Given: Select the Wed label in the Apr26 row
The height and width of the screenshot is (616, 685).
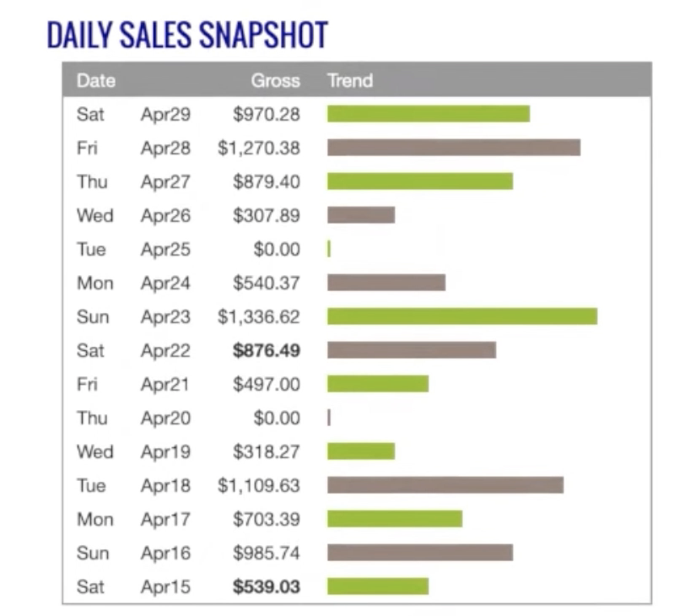Looking at the screenshot, I should point(94,215).
